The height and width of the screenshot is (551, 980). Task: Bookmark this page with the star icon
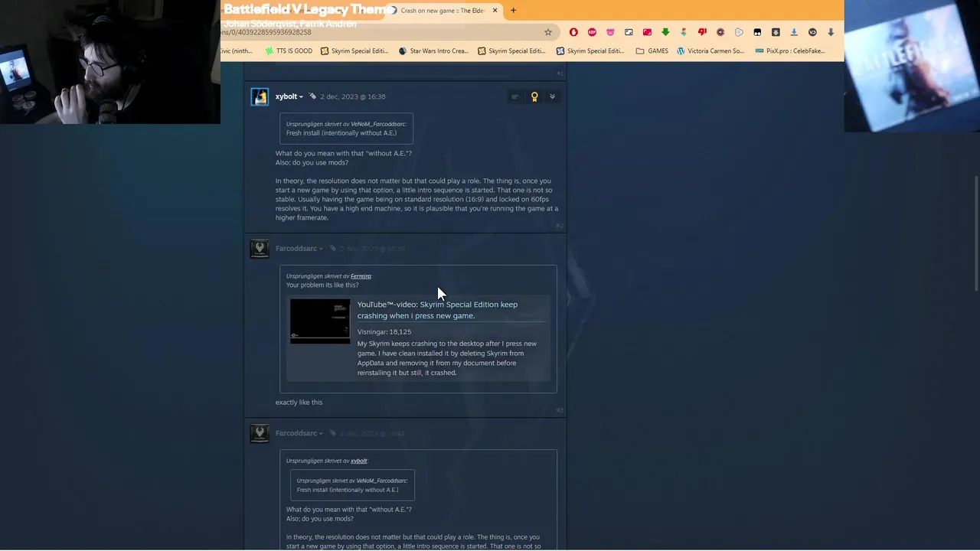[548, 32]
